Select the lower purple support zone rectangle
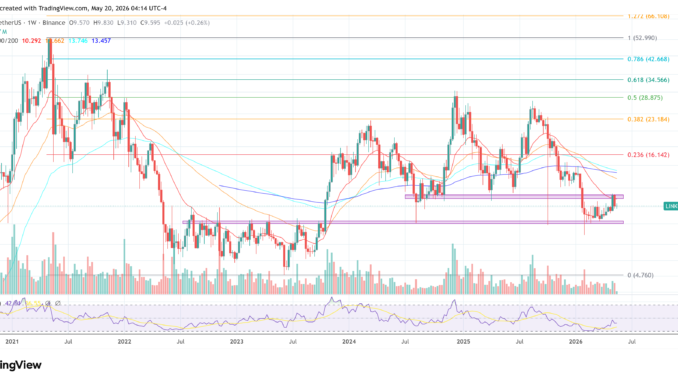 coord(403,222)
